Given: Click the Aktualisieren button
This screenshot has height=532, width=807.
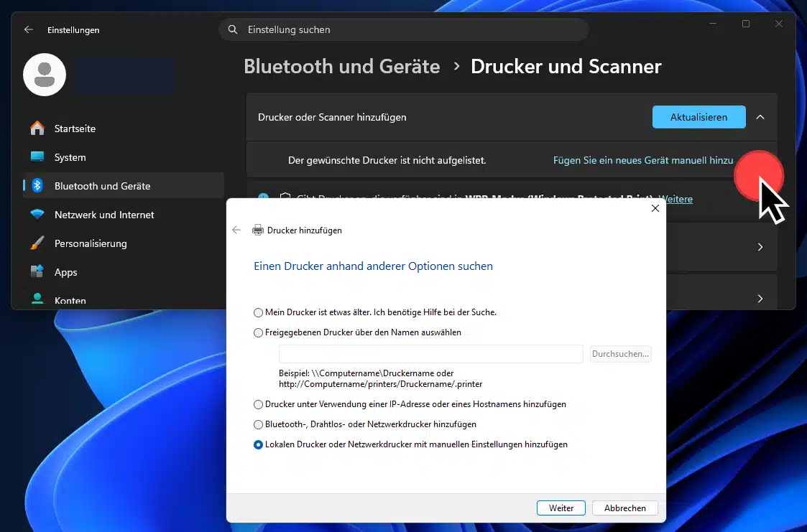Looking at the screenshot, I should (x=698, y=117).
